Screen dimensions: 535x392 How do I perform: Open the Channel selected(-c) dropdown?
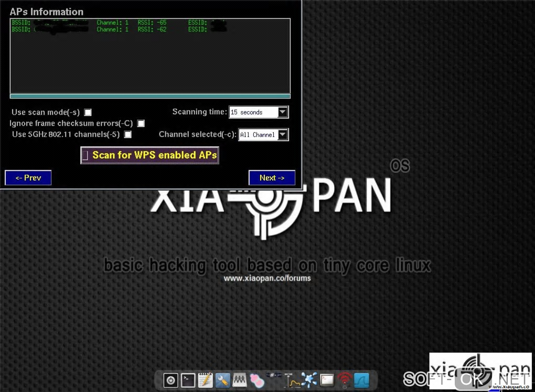263,135
